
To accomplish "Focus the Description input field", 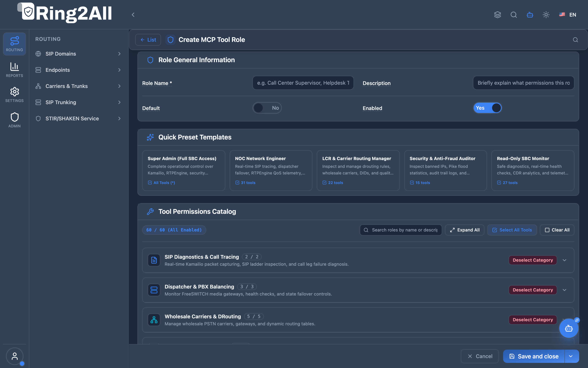I will tap(523, 83).
